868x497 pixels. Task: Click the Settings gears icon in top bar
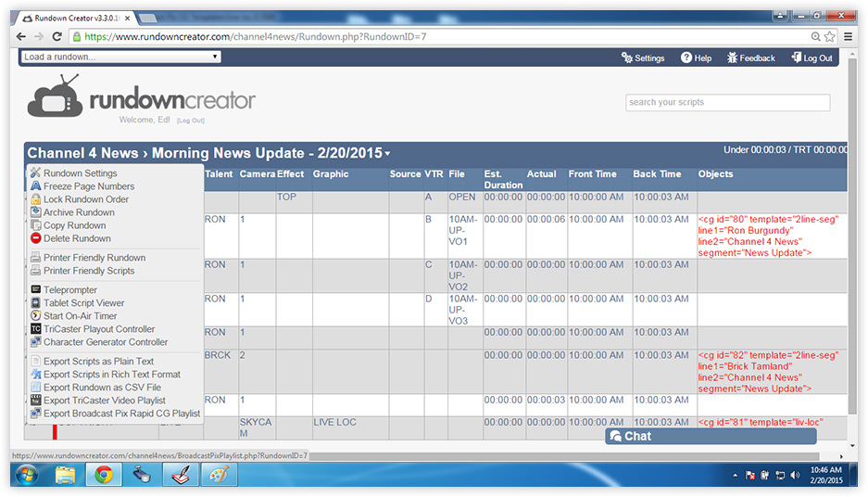click(626, 57)
